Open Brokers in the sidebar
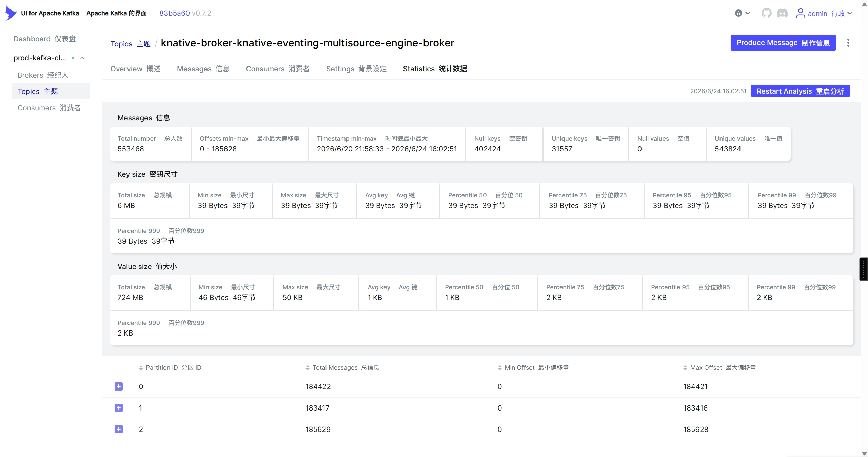Screen dimensions: 868x457 [43, 75]
